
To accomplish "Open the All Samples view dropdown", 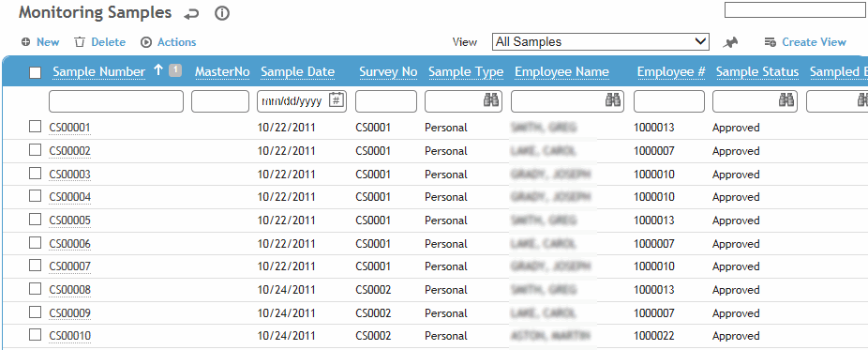I will (x=601, y=41).
